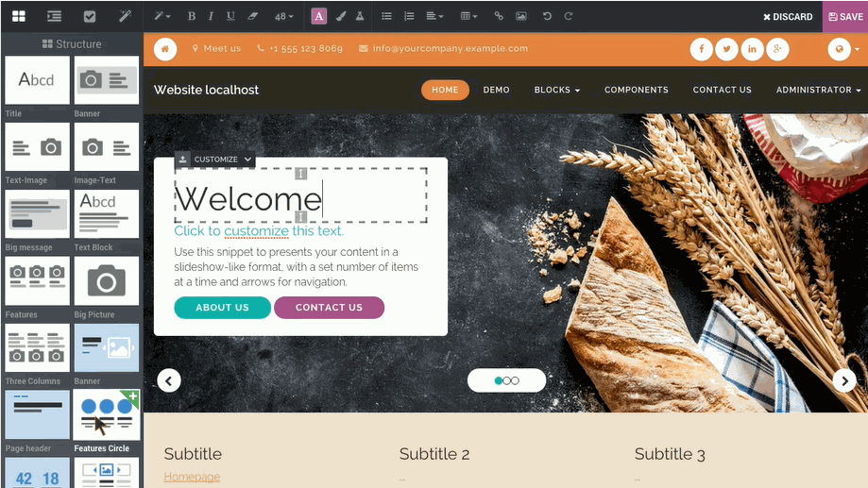The height and width of the screenshot is (488, 868).
Task: Click the redo arrow icon
Action: point(569,16)
